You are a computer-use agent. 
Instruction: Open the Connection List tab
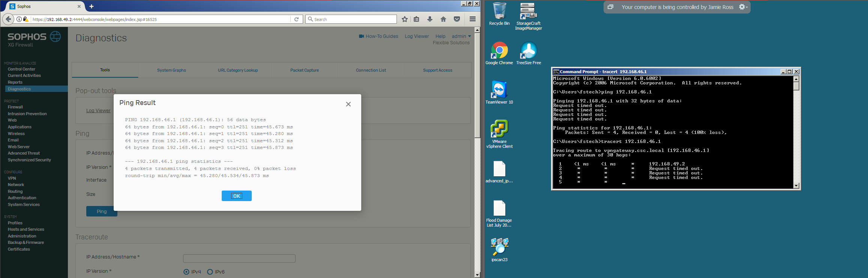point(371,70)
